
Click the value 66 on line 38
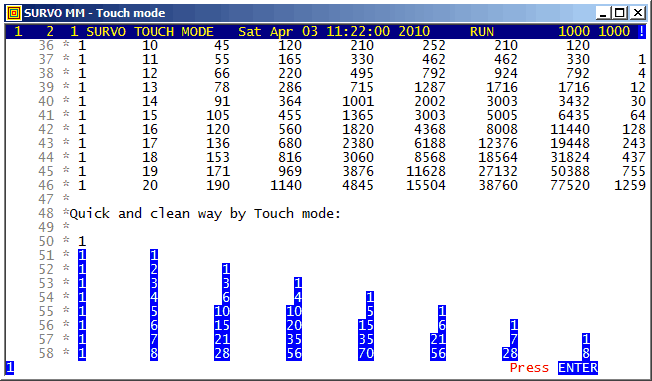(222, 73)
